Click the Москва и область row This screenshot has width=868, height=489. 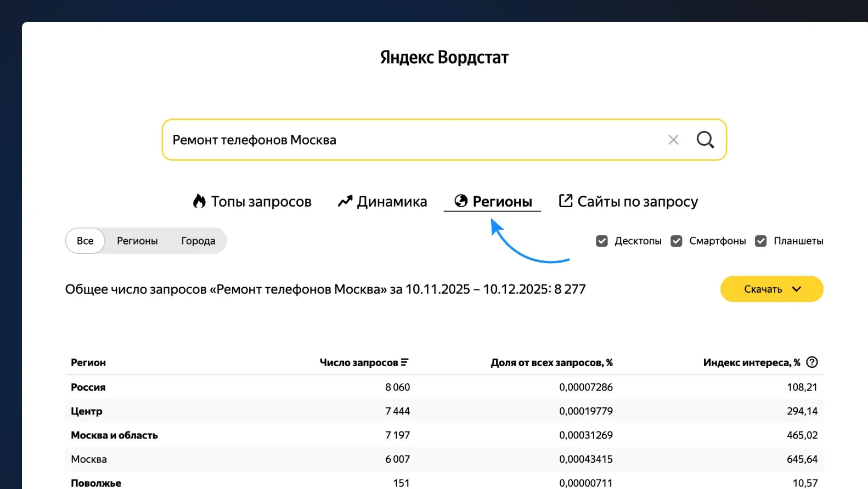coord(444,435)
